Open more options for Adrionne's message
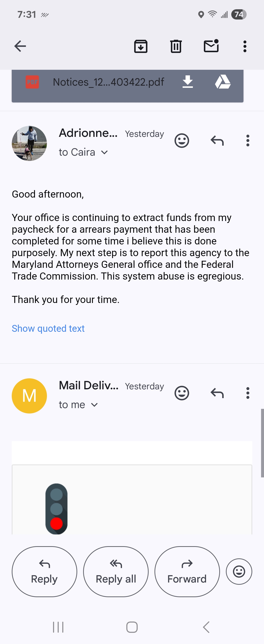Screen dimensions: 264x644 click(x=248, y=141)
